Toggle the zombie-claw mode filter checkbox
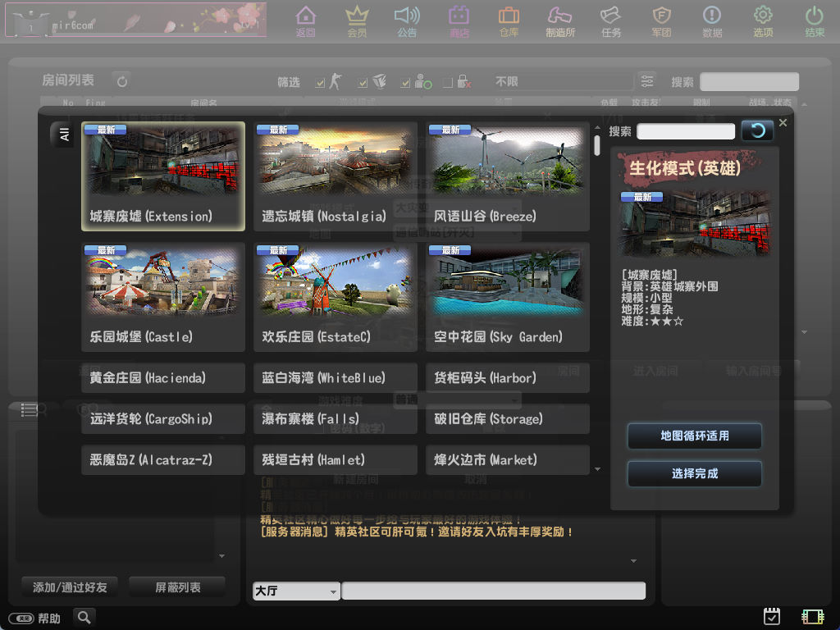 tap(363, 83)
